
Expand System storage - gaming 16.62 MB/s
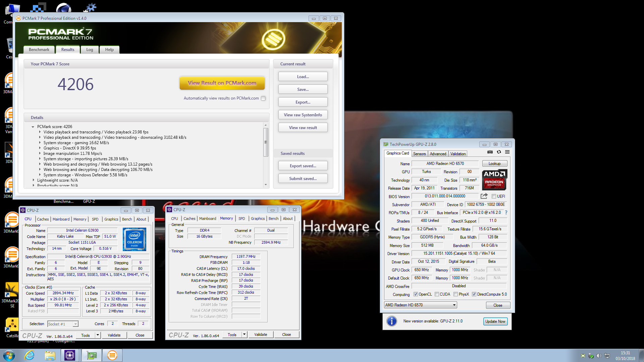[40, 143]
